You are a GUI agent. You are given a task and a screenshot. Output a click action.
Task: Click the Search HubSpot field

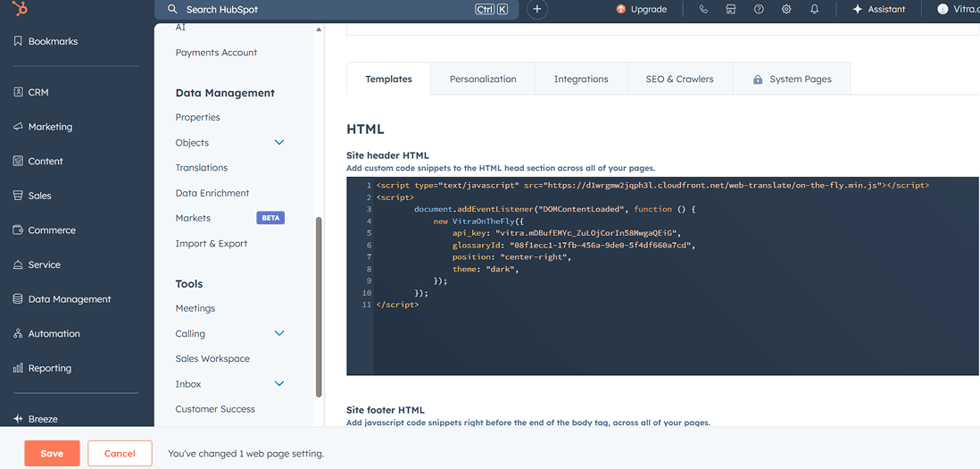pos(336,9)
